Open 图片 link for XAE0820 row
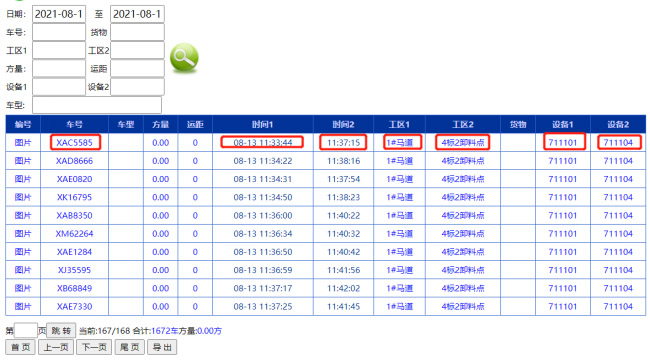The height and width of the screenshot is (364, 650). pyautogui.click(x=23, y=179)
